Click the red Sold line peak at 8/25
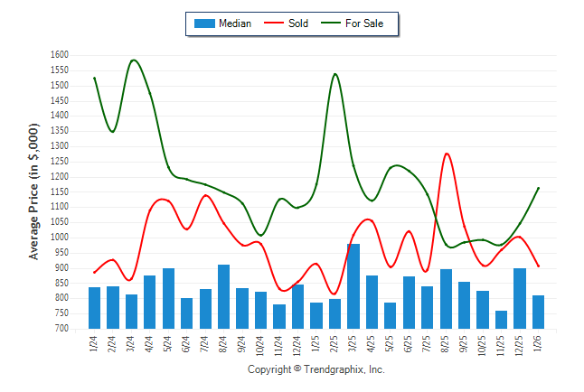The image size is (584, 392). point(447,154)
